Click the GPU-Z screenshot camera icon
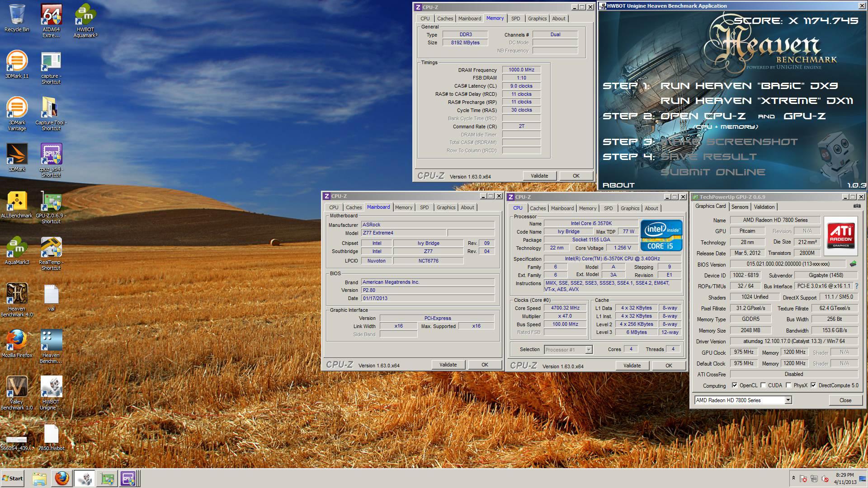The image size is (868, 488). (x=857, y=206)
